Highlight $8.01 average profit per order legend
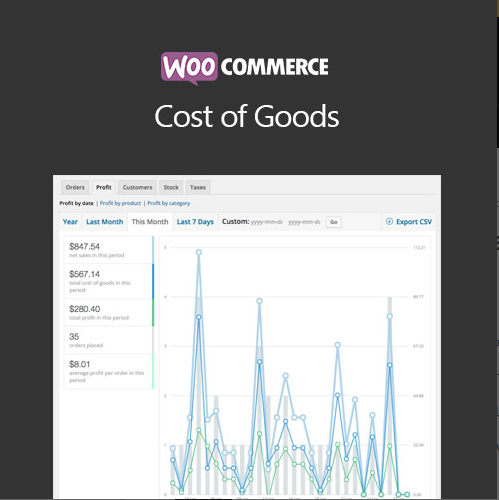Screen dimensions: 499x500 [108, 371]
